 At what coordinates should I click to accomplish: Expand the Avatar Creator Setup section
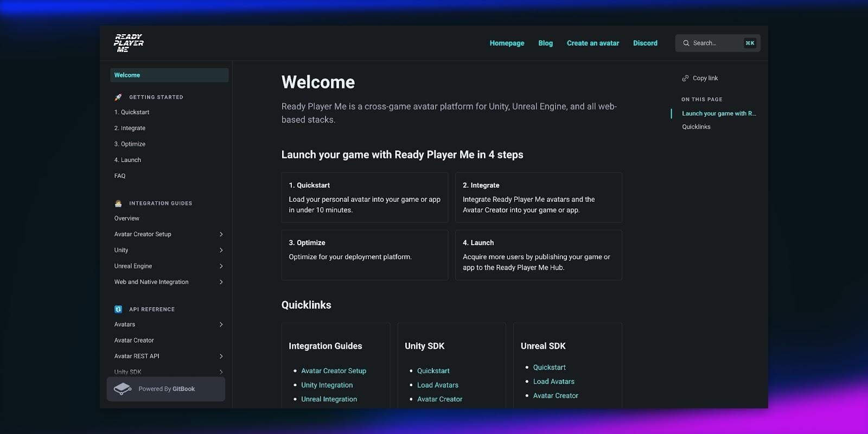pyautogui.click(x=221, y=234)
